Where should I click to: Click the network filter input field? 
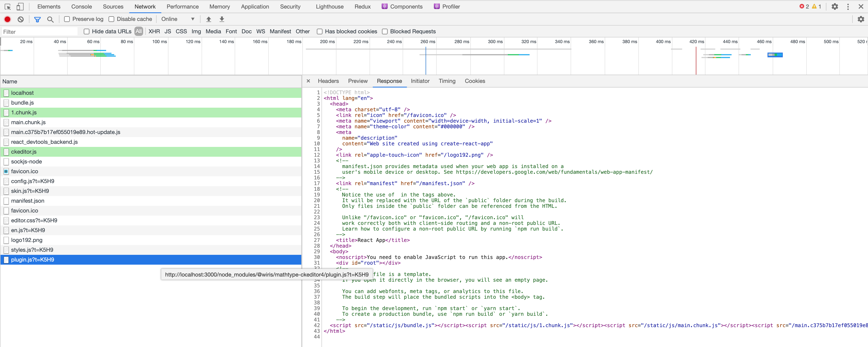(39, 31)
